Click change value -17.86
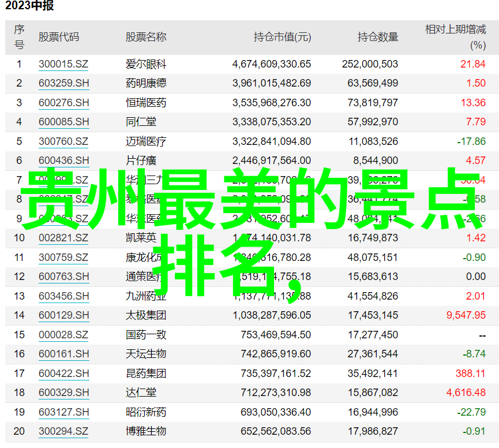This screenshot has width=499, height=448. click(x=471, y=141)
